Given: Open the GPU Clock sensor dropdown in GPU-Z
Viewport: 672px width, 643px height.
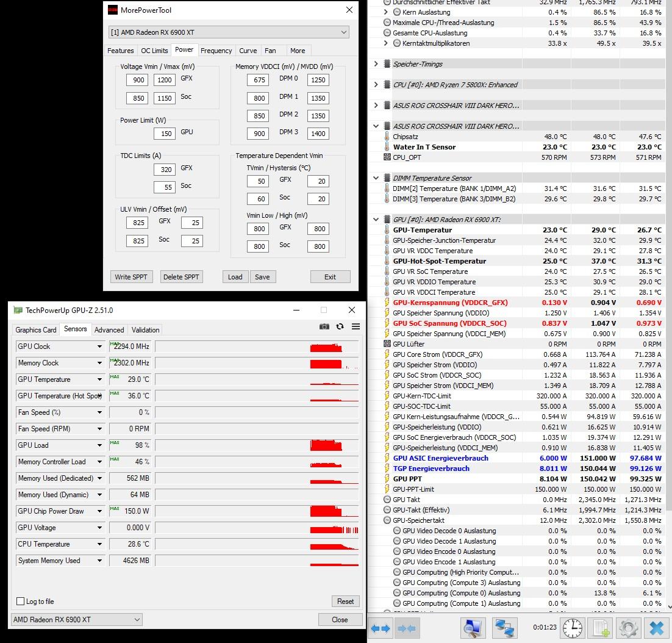Looking at the screenshot, I should click(x=99, y=347).
